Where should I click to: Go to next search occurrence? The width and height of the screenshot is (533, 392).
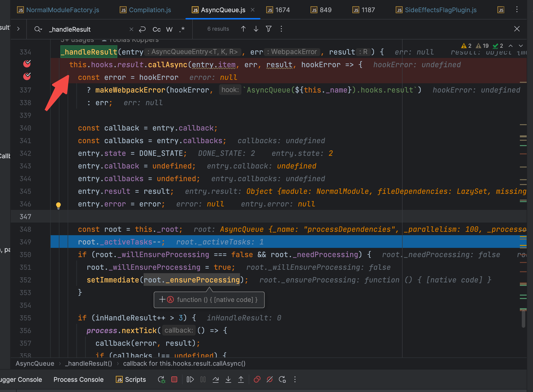[256, 29]
